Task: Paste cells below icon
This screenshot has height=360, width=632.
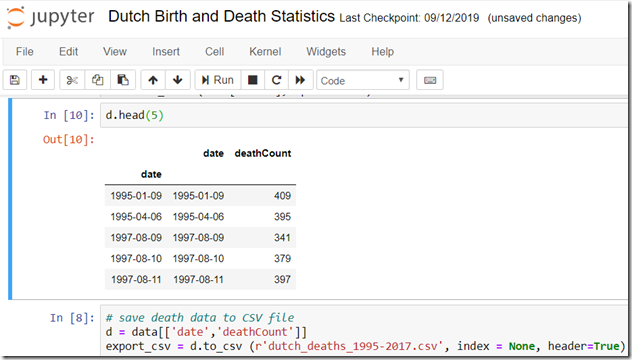Action: [123, 80]
